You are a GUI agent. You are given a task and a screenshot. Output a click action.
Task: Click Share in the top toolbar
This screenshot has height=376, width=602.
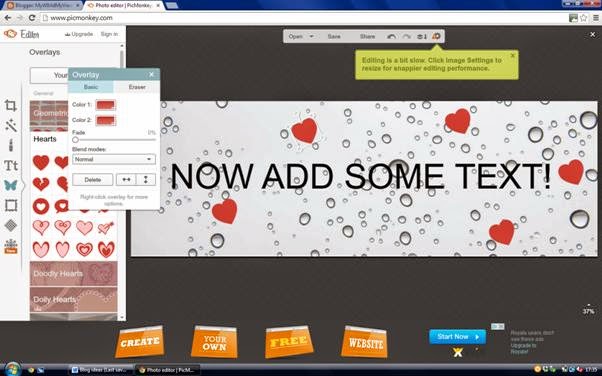(367, 36)
